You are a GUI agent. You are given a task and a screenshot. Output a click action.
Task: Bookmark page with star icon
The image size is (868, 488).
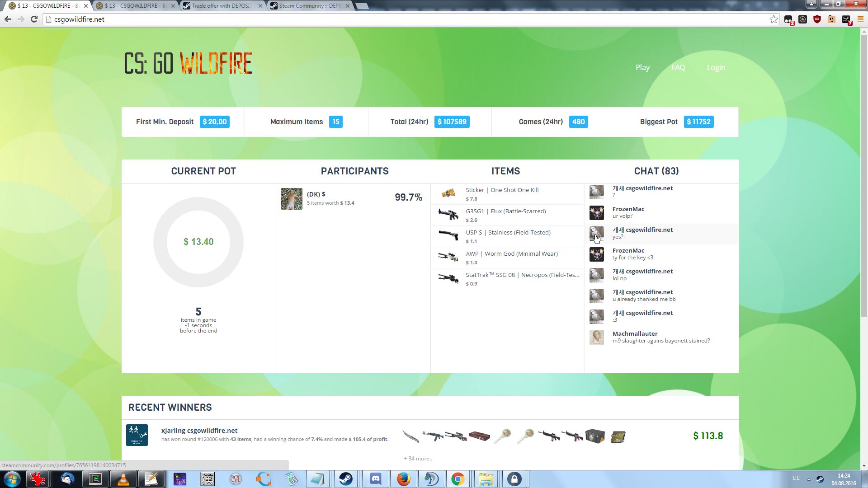click(774, 19)
